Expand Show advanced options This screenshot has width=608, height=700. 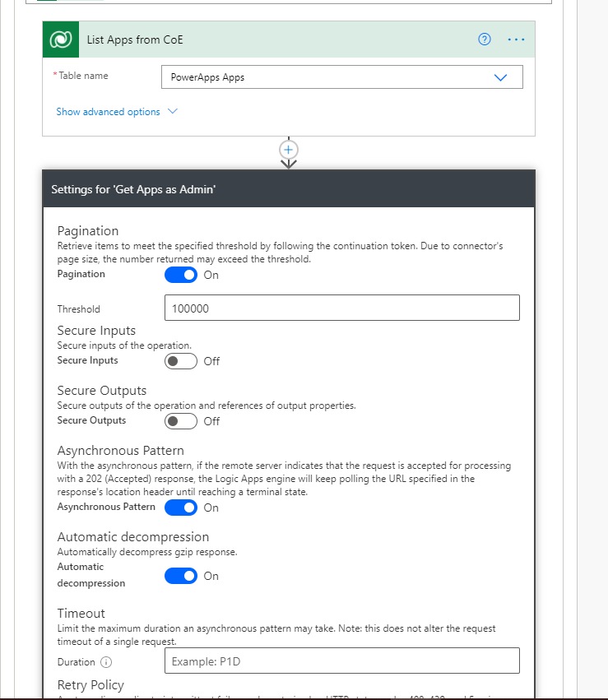(117, 112)
